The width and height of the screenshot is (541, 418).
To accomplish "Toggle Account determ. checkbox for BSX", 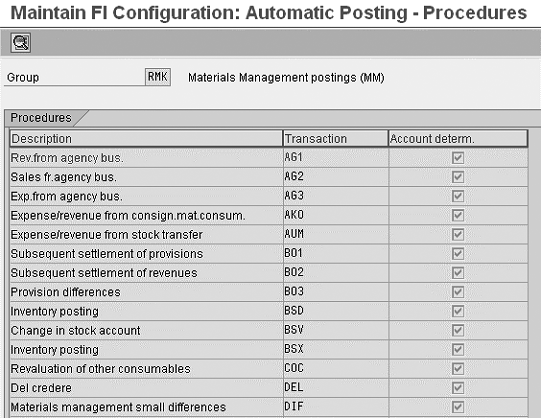I will [458, 350].
